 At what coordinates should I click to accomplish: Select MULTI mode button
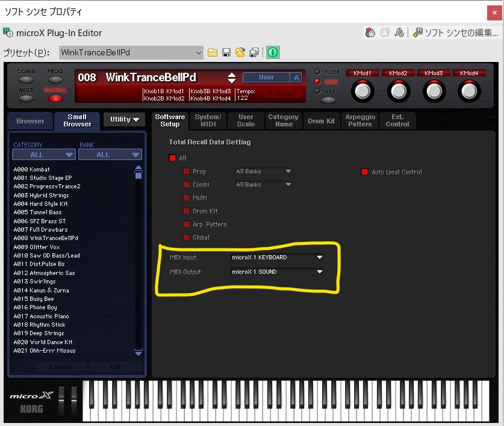click(x=26, y=98)
